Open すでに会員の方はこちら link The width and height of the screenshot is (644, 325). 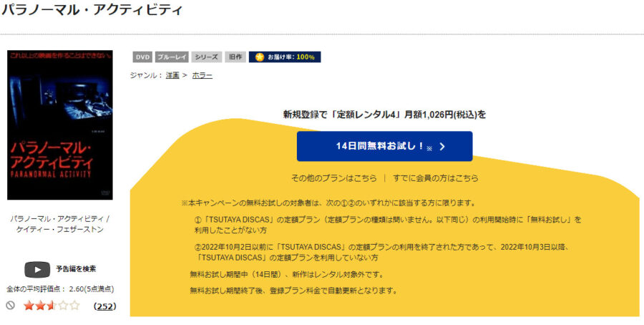tap(435, 178)
